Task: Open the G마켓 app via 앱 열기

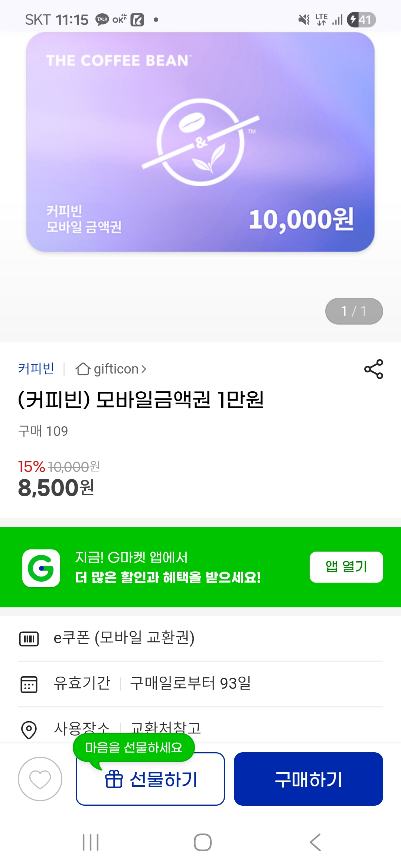Action: (346, 567)
